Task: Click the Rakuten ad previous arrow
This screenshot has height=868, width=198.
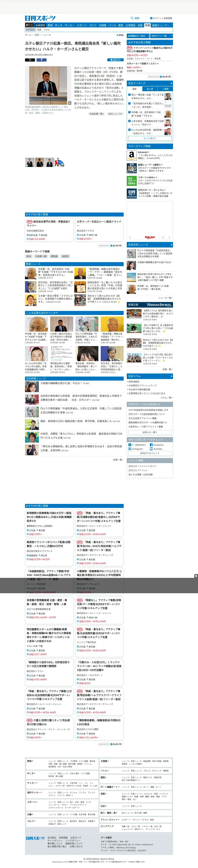Action: (130, 237)
